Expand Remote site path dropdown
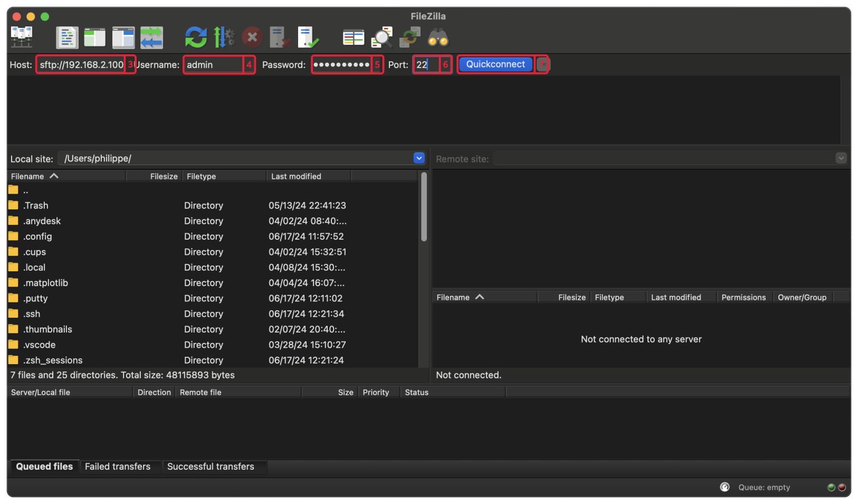Image resolution: width=858 pixels, height=504 pixels. click(841, 158)
